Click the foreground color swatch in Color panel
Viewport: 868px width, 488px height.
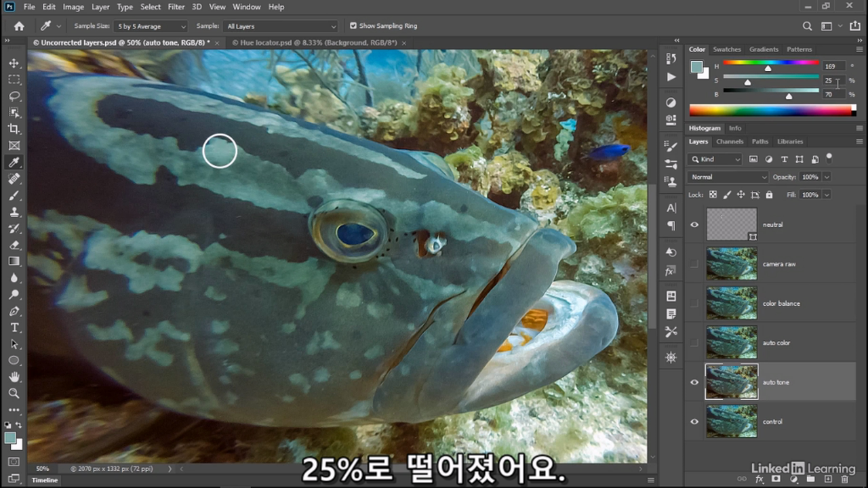[696, 66]
